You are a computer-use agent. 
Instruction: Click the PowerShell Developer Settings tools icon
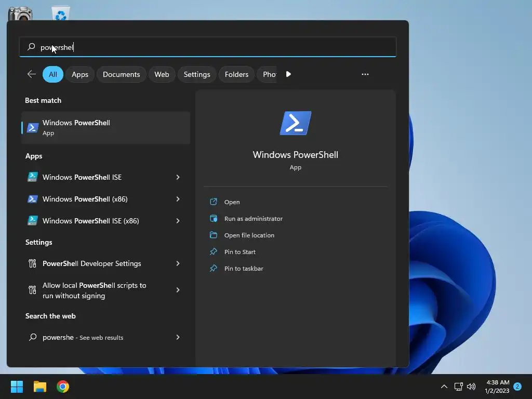(x=32, y=263)
